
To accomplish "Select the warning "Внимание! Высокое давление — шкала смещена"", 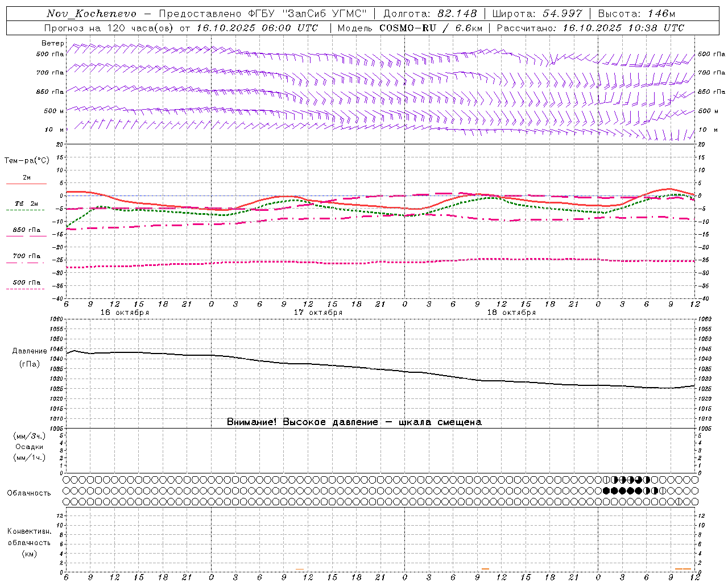I will click(354, 422).
